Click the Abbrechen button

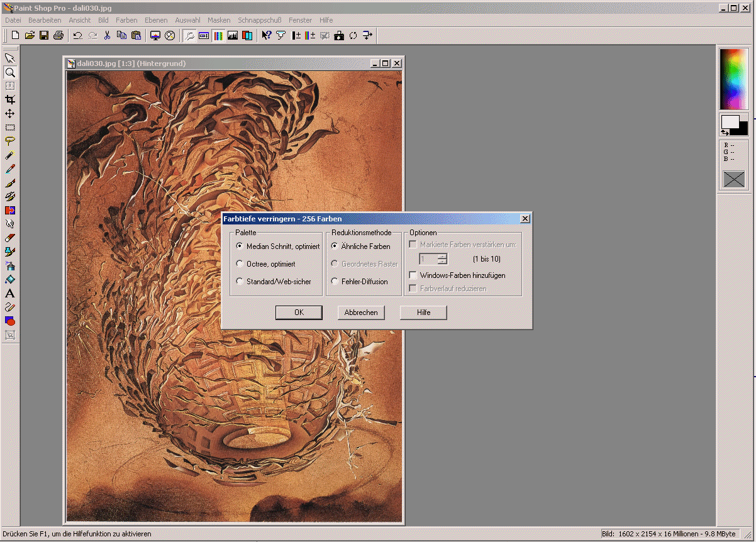tap(361, 312)
